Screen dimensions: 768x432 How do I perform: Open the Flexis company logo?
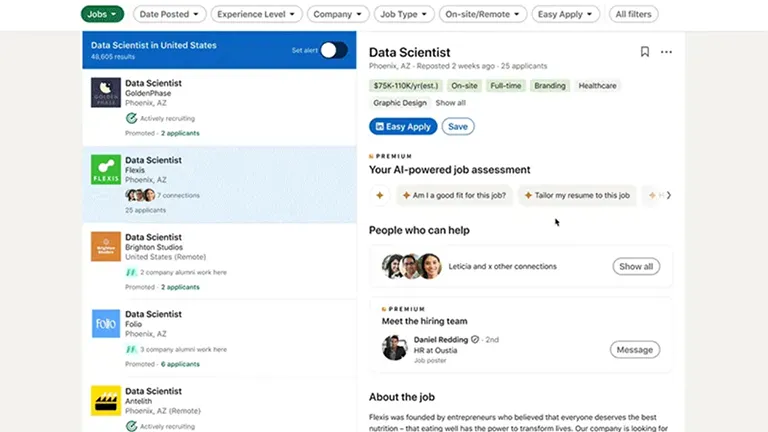coord(106,169)
